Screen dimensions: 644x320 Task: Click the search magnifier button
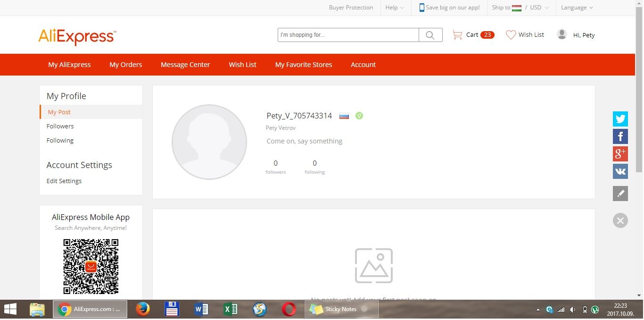tap(430, 35)
